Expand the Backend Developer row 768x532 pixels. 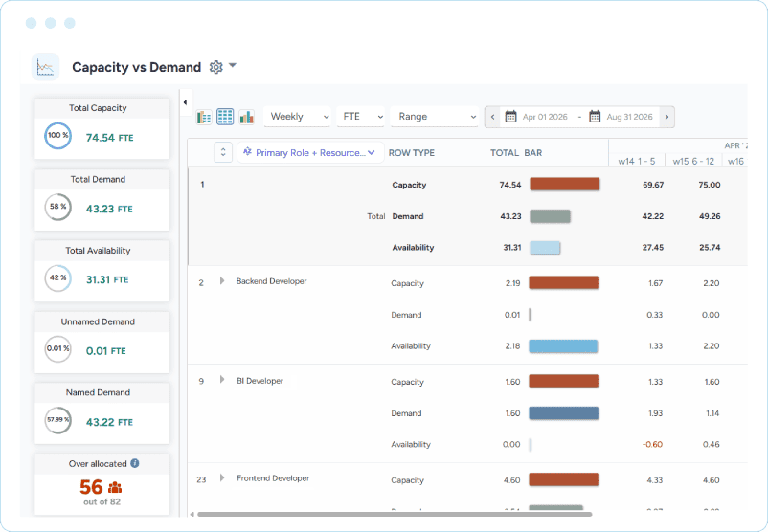coord(222,281)
